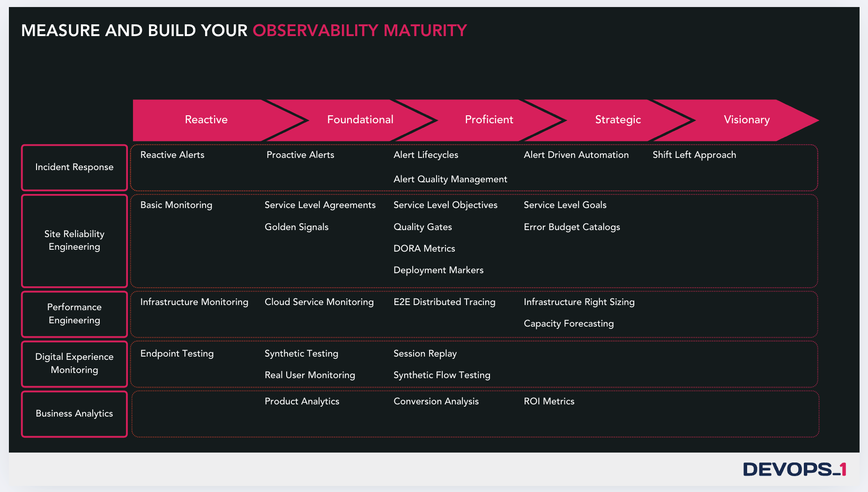
Task: Select 'Shift Left Approach' text
Action: click(x=694, y=155)
